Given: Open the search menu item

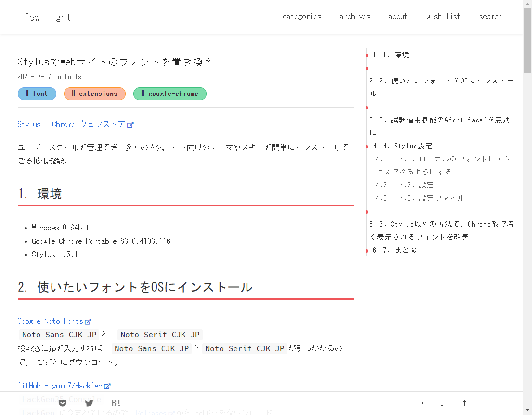Looking at the screenshot, I should 491,17.
